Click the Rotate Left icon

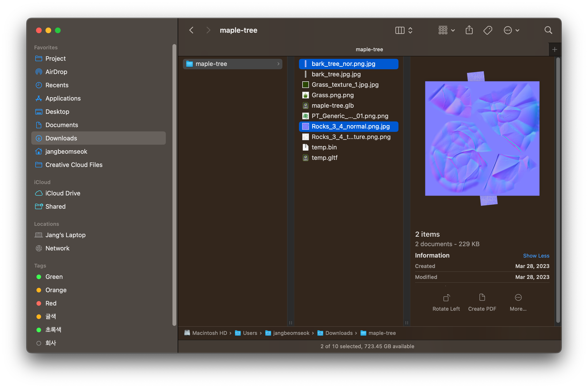pyautogui.click(x=446, y=297)
